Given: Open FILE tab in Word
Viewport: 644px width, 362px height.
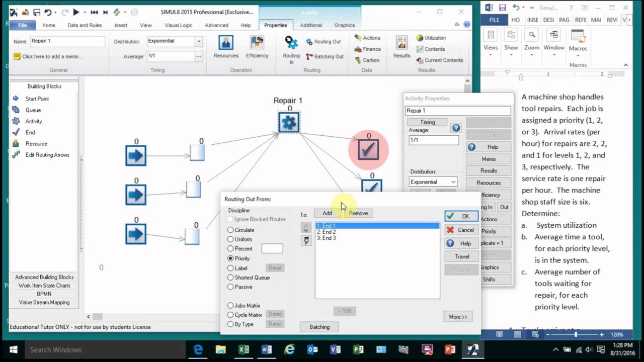Looking at the screenshot, I should [495, 20].
